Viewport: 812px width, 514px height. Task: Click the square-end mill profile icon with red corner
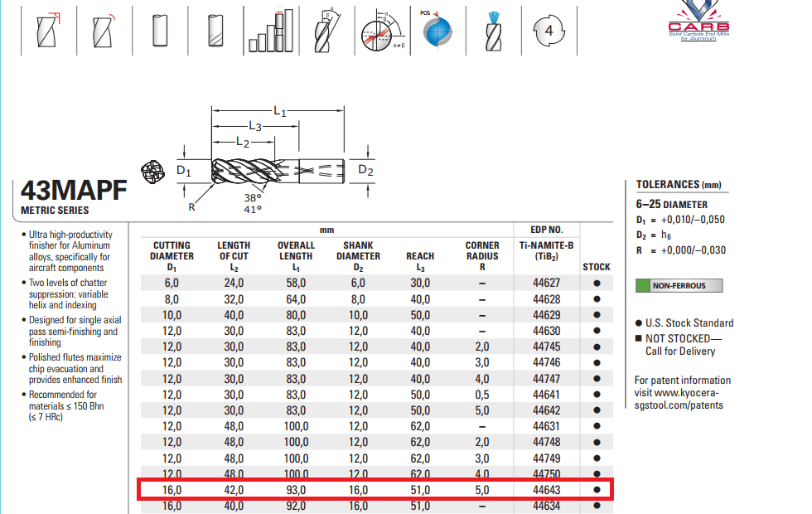click(x=48, y=31)
